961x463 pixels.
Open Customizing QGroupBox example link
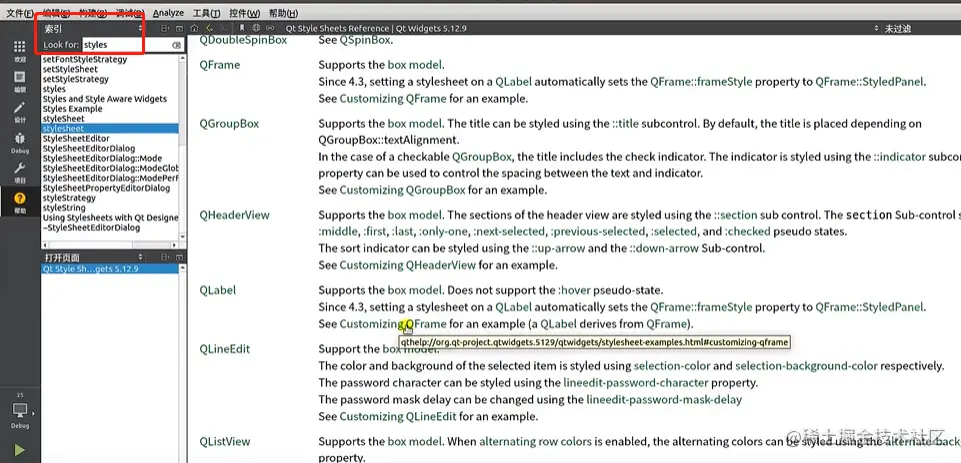(x=403, y=189)
